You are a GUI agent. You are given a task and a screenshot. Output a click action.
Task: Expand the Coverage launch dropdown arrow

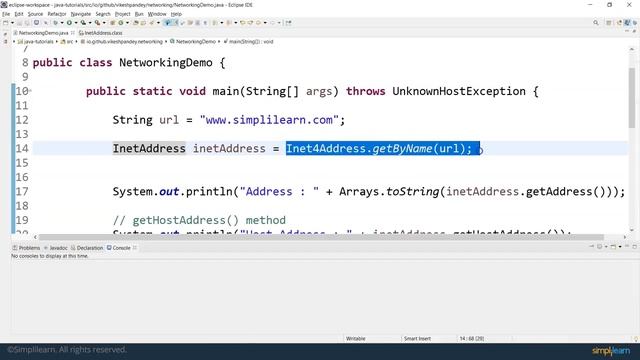90,23
